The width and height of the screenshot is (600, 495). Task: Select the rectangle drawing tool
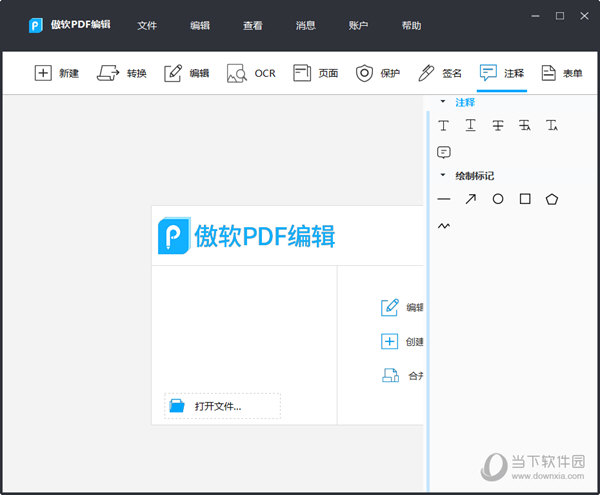(525, 199)
